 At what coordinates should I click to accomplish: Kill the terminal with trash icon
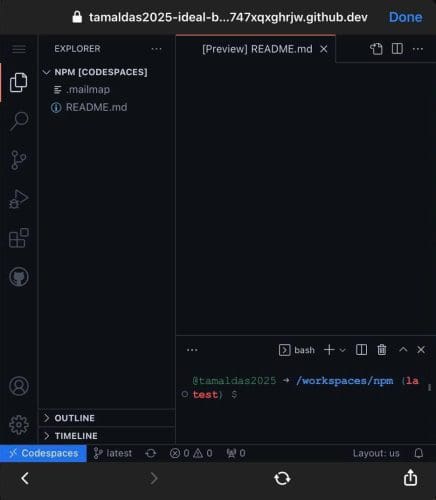[382, 350]
